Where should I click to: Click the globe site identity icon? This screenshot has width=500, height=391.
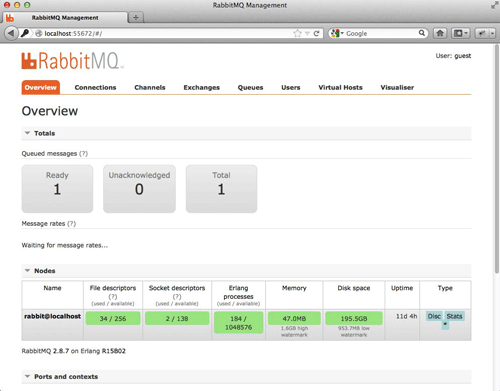pos(39,33)
